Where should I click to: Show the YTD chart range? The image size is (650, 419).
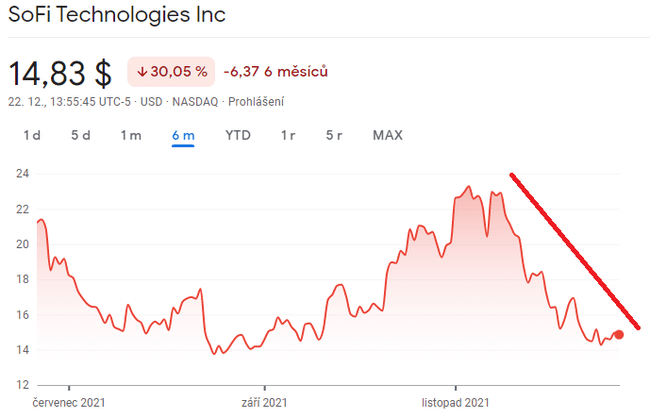click(238, 135)
